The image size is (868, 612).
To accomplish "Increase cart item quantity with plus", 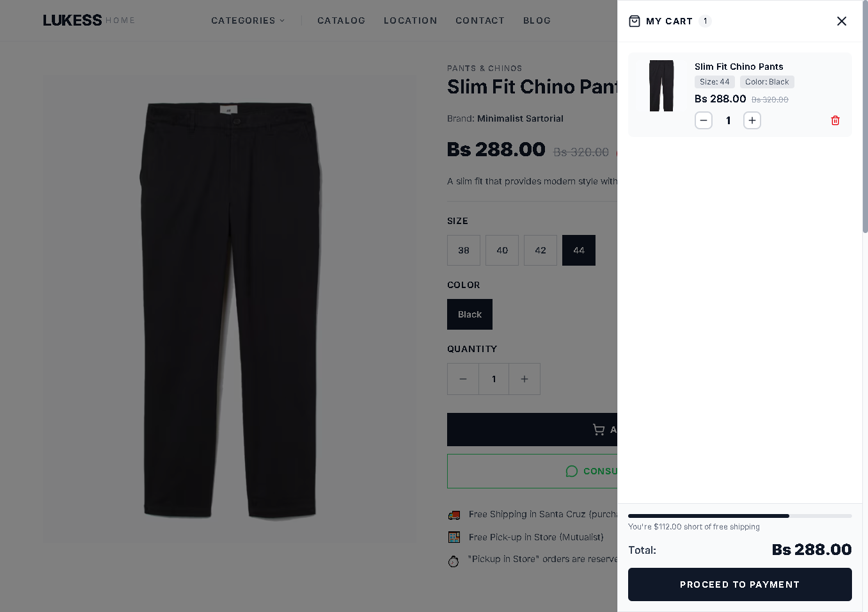I will pyautogui.click(x=752, y=120).
